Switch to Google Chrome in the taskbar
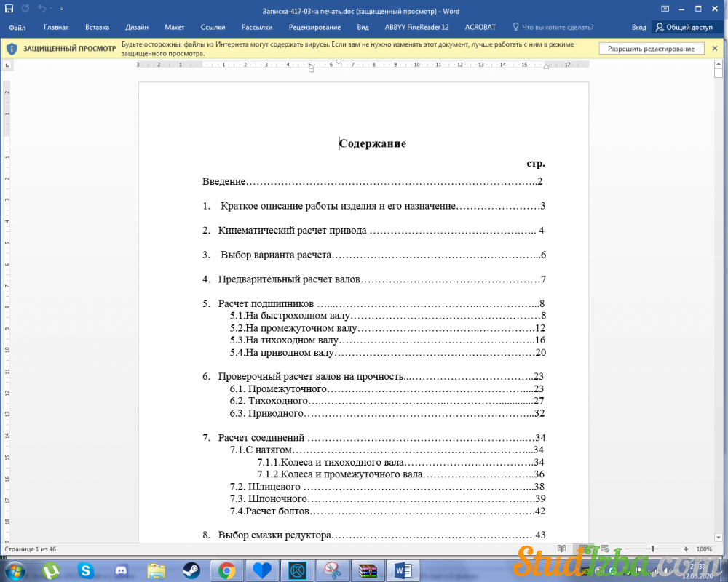Viewport: 728px width, 582px height. click(226, 570)
